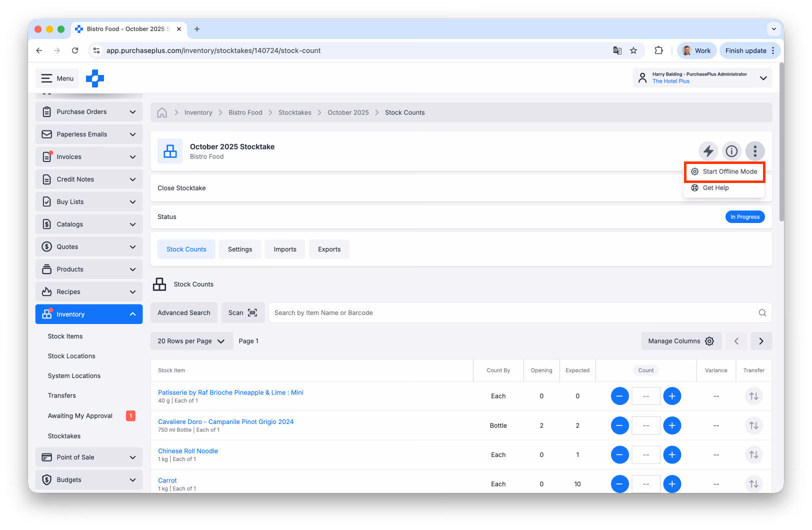This screenshot has width=812, height=530.
Task: Click the page vertical scrollbar
Action: pos(781,142)
